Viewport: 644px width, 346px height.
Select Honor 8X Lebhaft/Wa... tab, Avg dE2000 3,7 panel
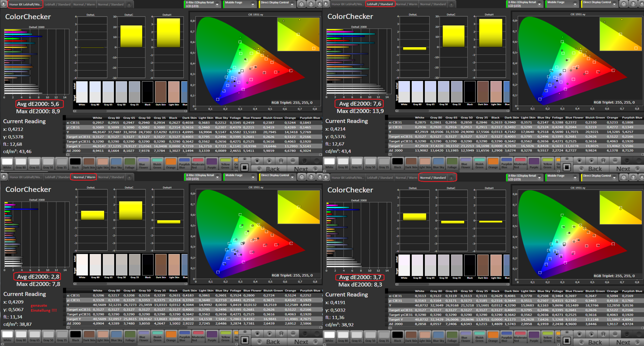pos(347,178)
